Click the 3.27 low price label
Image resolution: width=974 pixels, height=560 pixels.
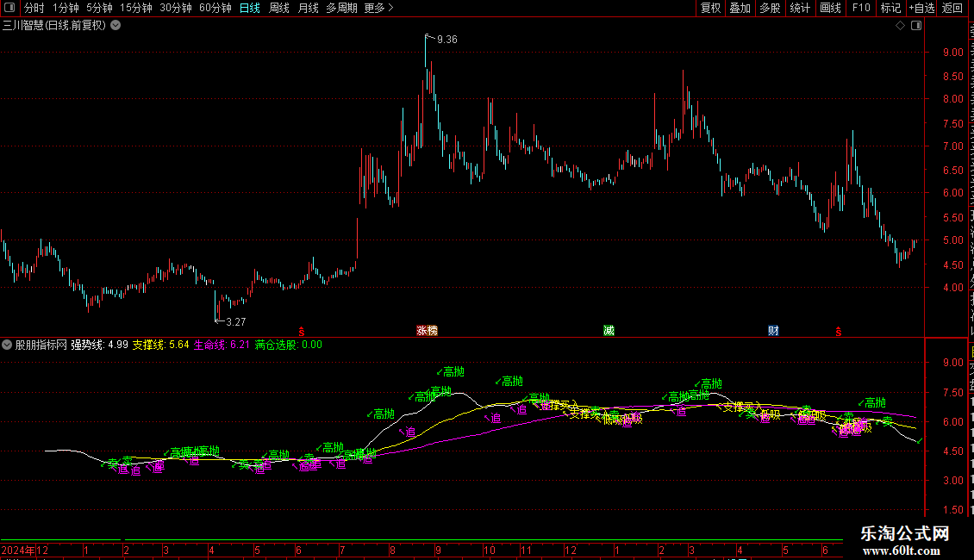pyautogui.click(x=235, y=322)
